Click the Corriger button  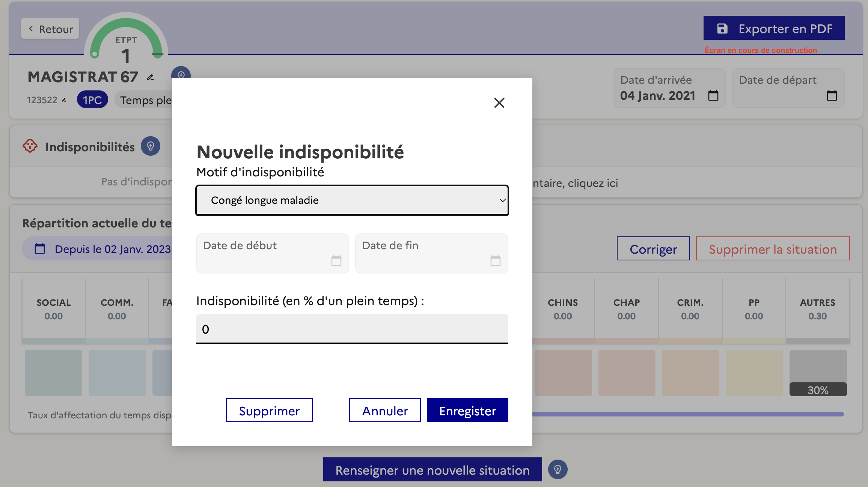(x=653, y=249)
